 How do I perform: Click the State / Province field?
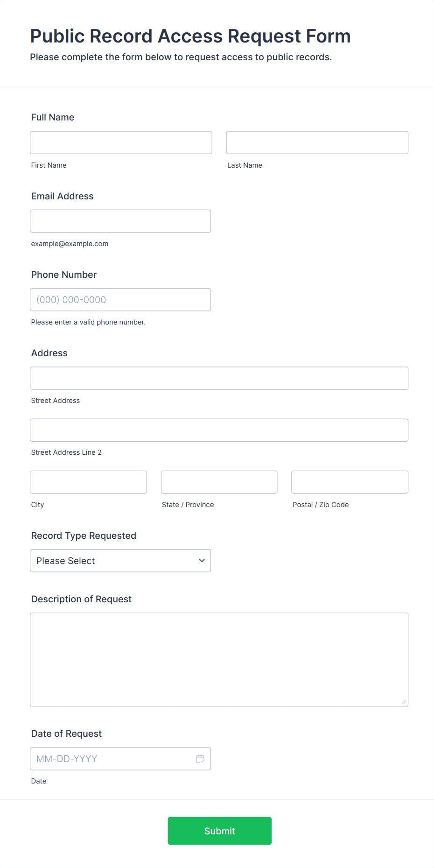tap(219, 481)
